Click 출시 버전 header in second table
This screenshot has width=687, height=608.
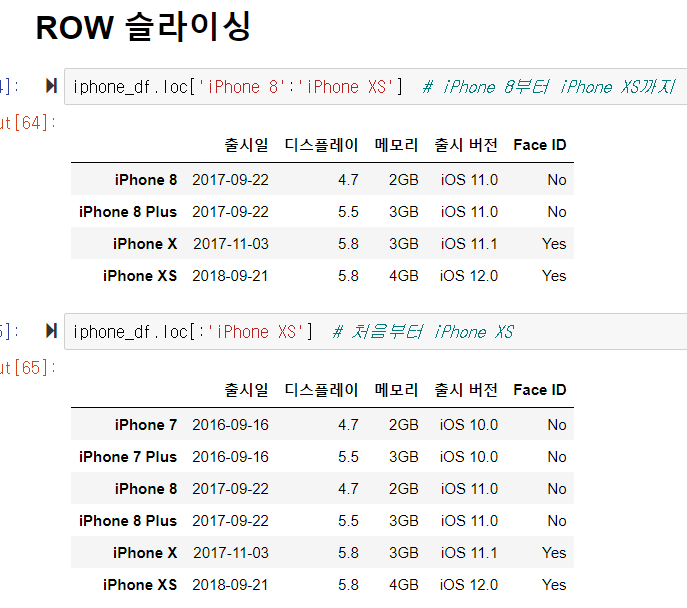click(x=466, y=390)
